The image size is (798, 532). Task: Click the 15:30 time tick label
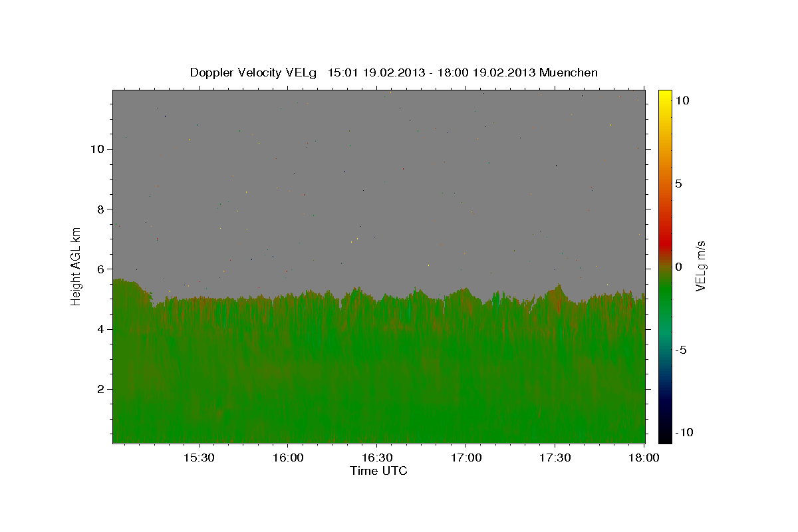click(x=199, y=458)
